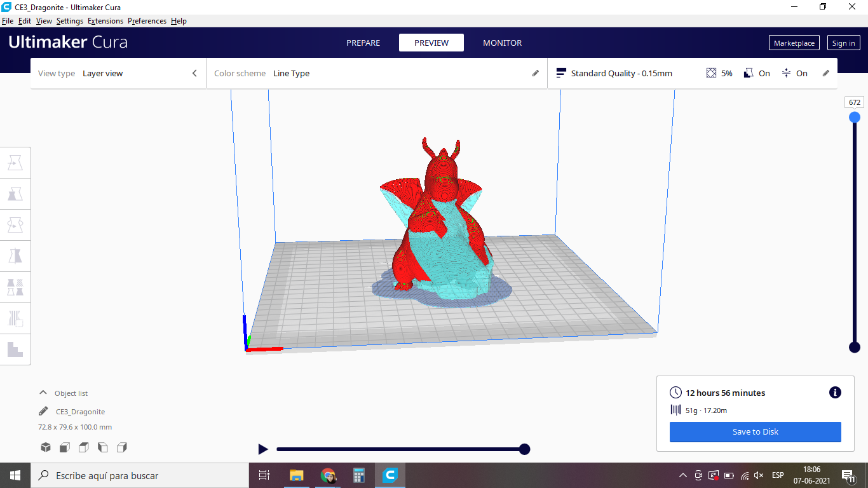This screenshot has width=868, height=488.
Task: Open the Wi-Fi network tray icon
Action: click(x=745, y=475)
